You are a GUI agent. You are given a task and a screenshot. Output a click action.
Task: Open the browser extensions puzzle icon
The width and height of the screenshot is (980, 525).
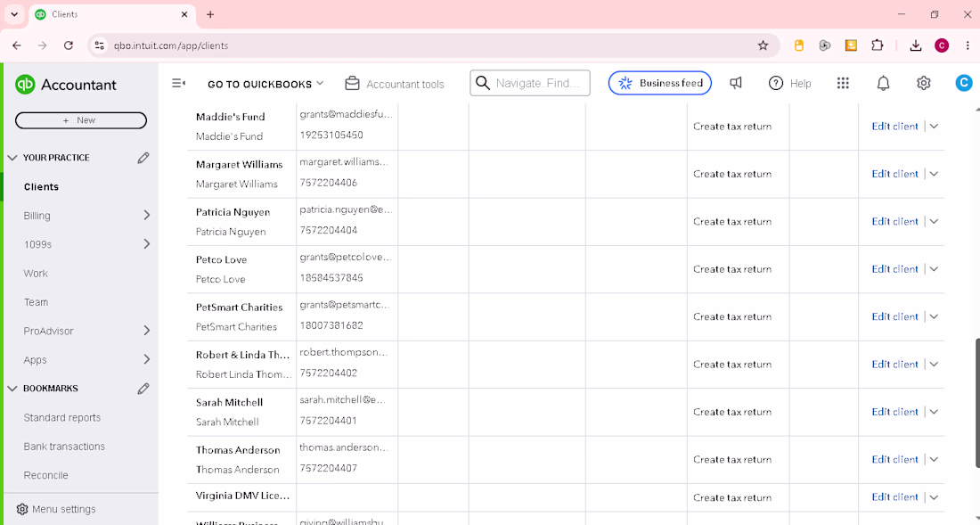tap(878, 45)
